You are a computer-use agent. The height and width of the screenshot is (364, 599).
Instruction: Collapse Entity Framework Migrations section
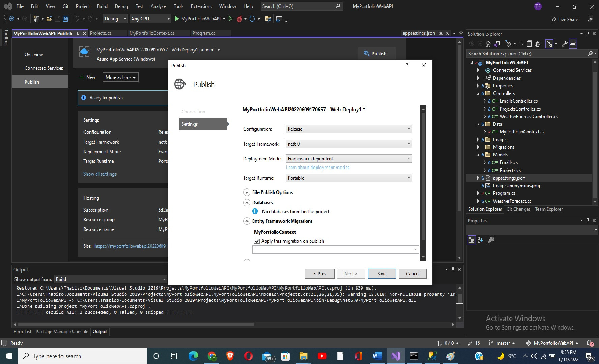pyautogui.click(x=247, y=221)
